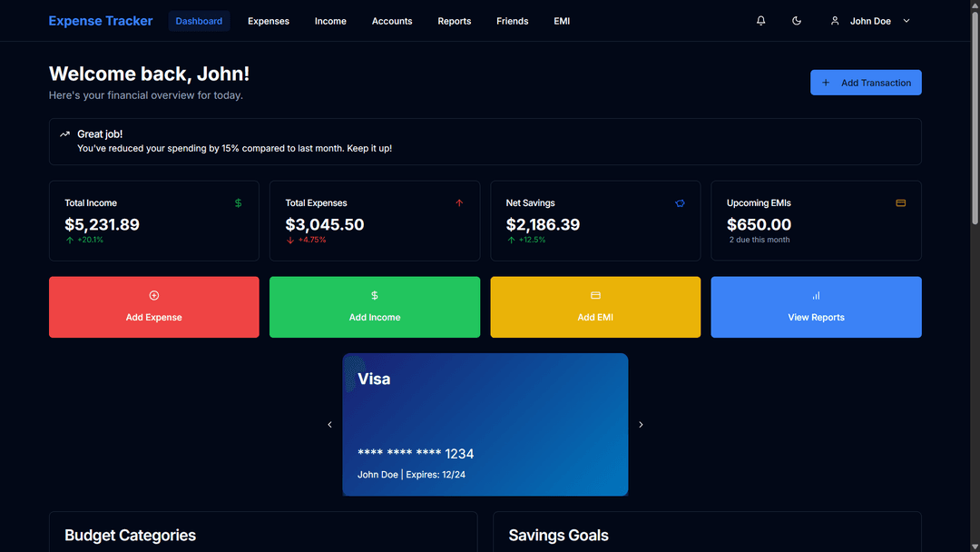Screen dimensions: 980x552
Task: Show the next card with right chevron
Action: 641,425
